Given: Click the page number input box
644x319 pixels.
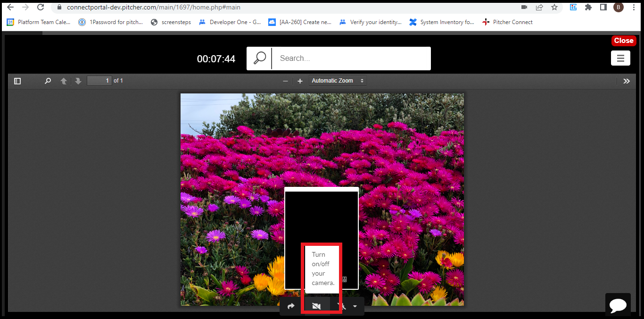Looking at the screenshot, I should click(x=99, y=81).
